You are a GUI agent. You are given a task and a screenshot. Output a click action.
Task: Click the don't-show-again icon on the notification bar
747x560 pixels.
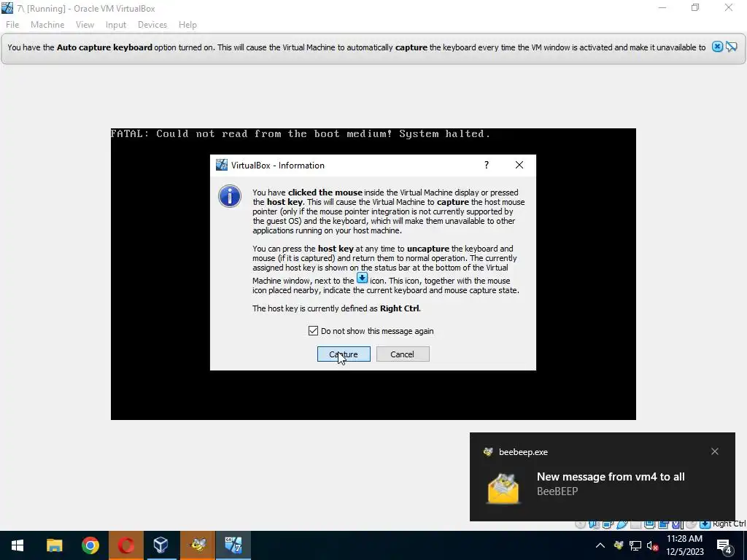(731, 47)
